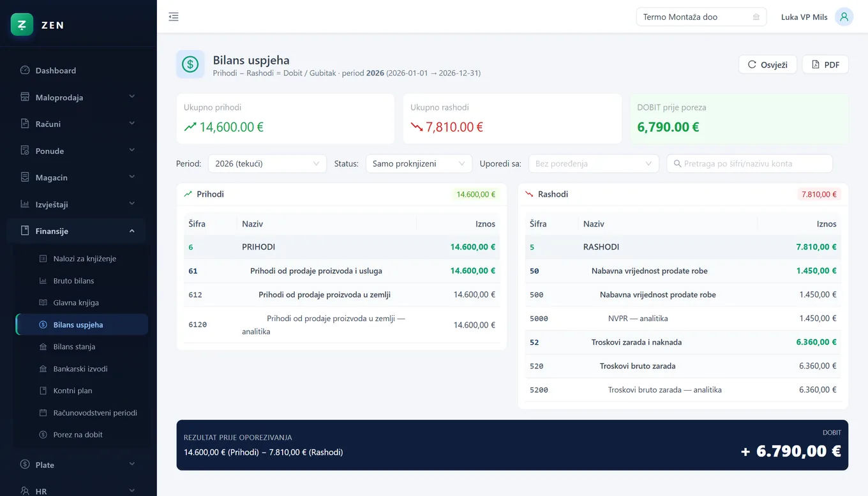Click the Rashodi panel falling trend icon
The height and width of the screenshot is (496, 868).
(x=529, y=194)
